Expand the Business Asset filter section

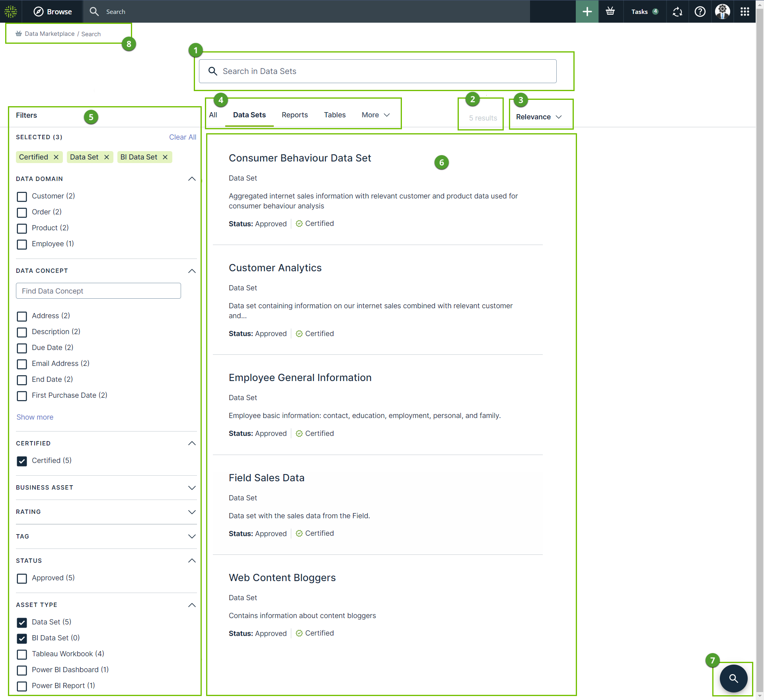pyautogui.click(x=192, y=488)
